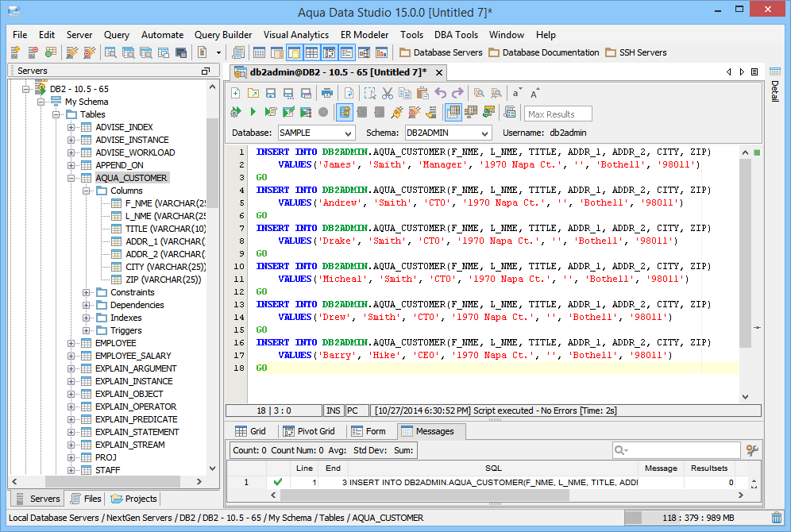The image size is (791, 532).
Task: Toggle the Auto Commit button in query toolbar
Action: coord(344,113)
